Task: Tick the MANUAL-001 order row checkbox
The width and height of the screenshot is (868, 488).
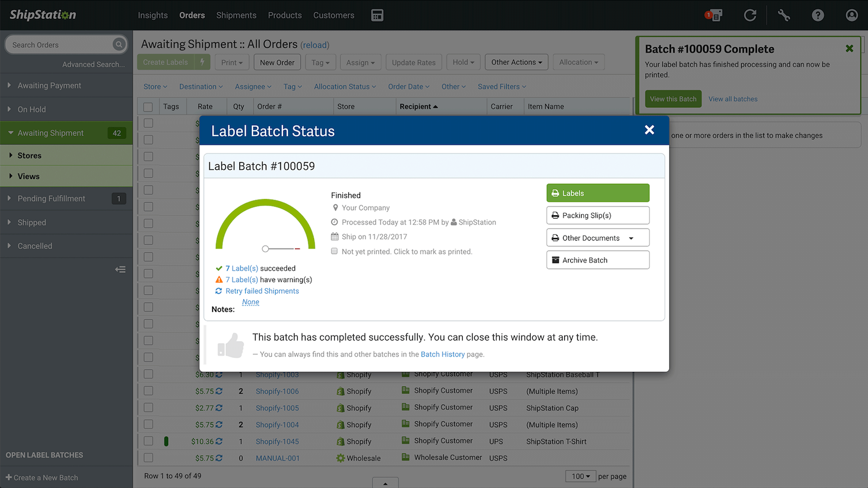Action: 149,458
